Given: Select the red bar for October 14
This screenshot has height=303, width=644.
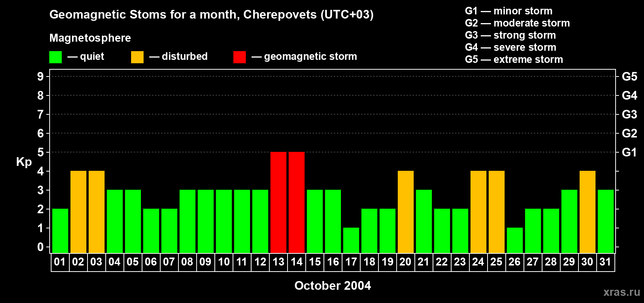Looking at the screenshot, I should 297,202.
